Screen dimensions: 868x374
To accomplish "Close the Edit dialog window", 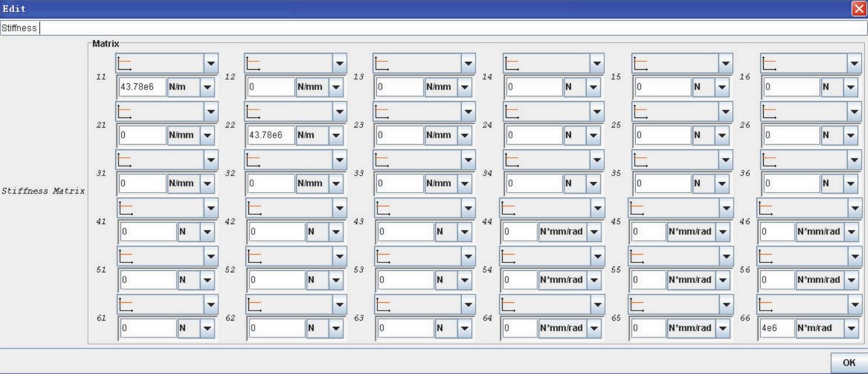I will point(859,8).
